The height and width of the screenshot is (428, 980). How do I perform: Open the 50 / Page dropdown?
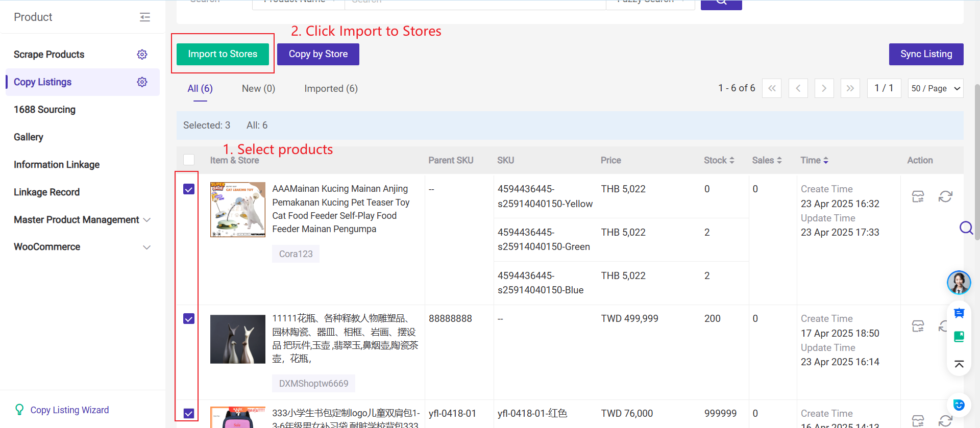point(936,88)
